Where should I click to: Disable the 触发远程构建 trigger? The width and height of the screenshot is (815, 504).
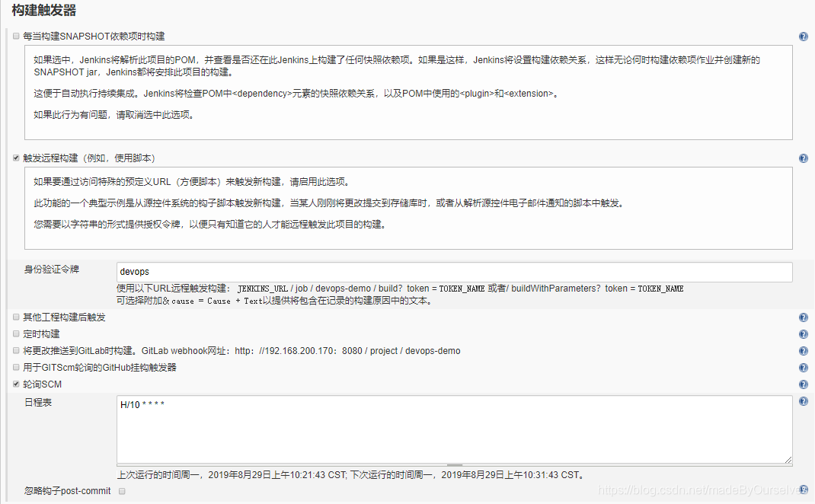pos(16,158)
